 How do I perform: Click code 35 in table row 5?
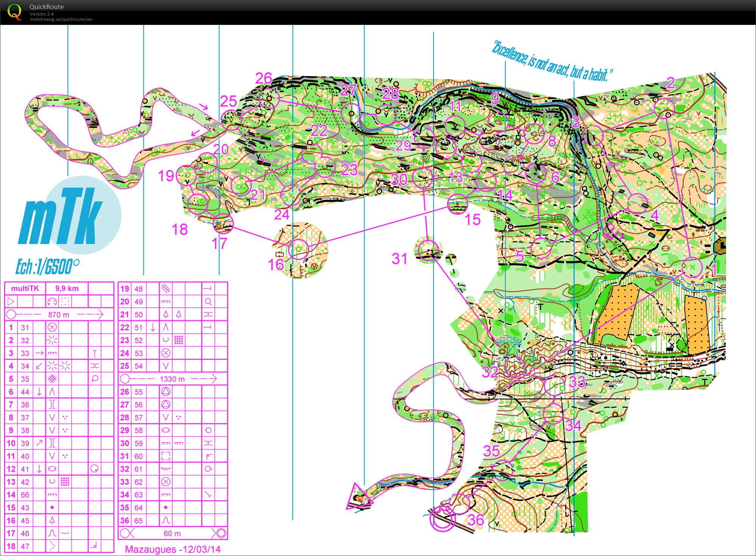(x=25, y=379)
